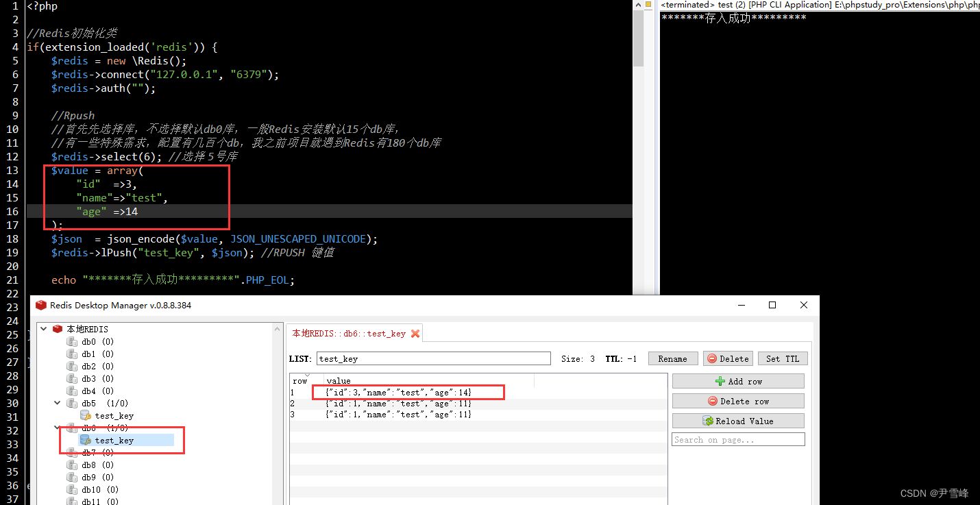Viewport: 980px width, 505px height.
Task: Click the up arrow of the database tree scrollbar
Action: [277, 328]
